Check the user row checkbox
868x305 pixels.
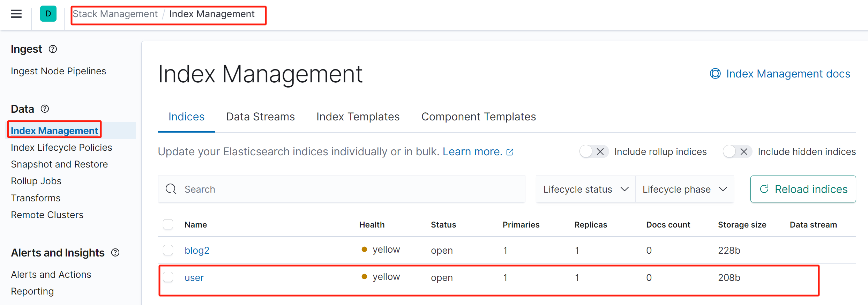(x=168, y=277)
